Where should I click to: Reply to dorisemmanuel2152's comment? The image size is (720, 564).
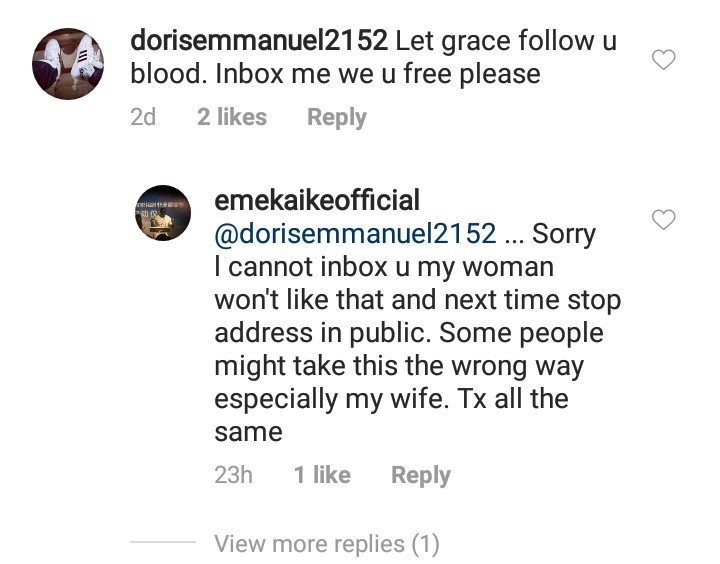[x=337, y=117]
